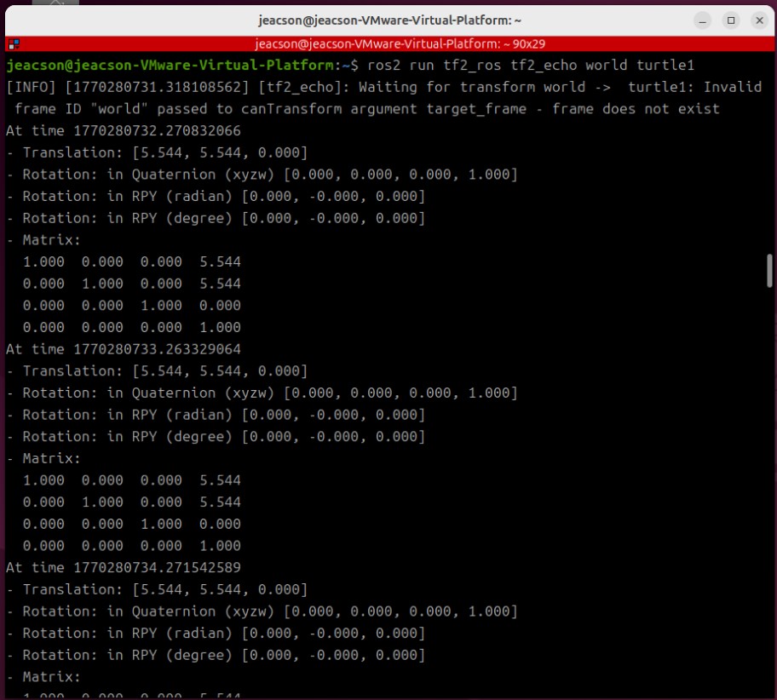Click the 'At time 1770280733.263329064' line
777x700 pixels.
pos(124,349)
